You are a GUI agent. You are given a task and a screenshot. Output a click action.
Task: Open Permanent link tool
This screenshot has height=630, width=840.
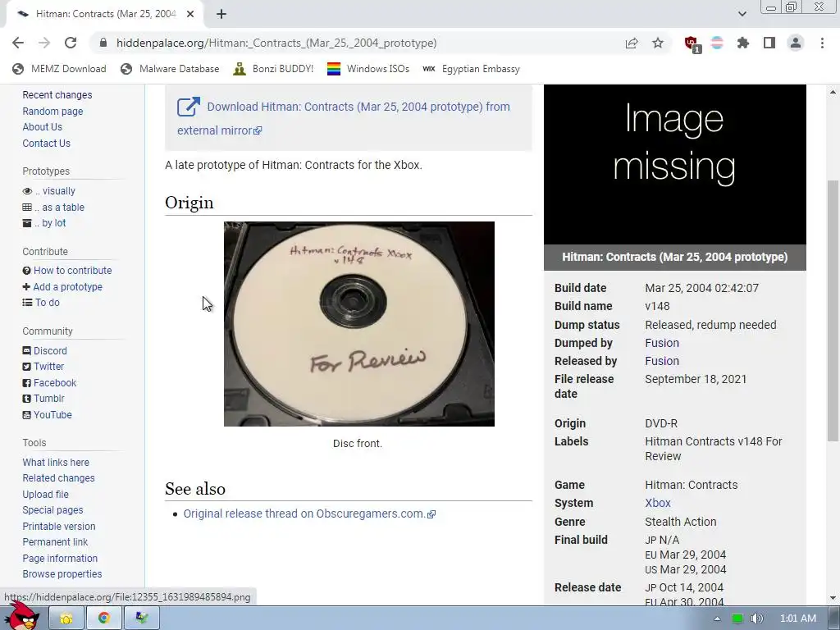55,542
